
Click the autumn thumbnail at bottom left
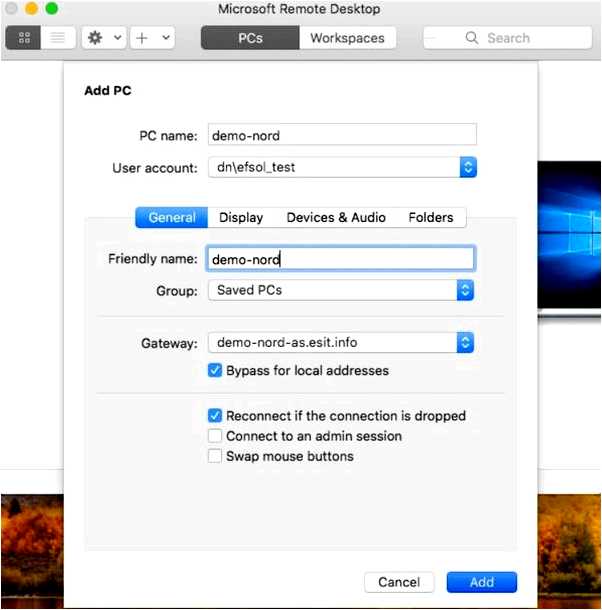point(32,550)
